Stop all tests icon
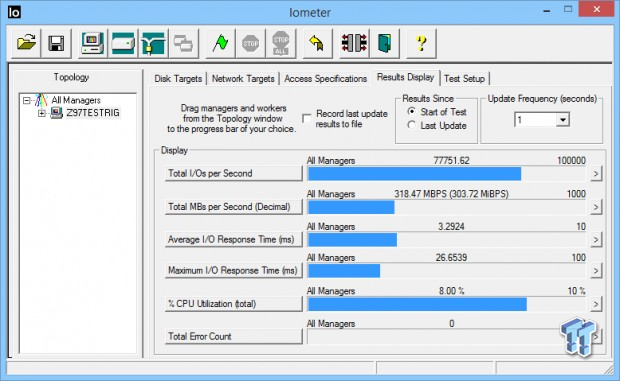Image resolution: width=620 pixels, height=381 pixels. [281, 43]
